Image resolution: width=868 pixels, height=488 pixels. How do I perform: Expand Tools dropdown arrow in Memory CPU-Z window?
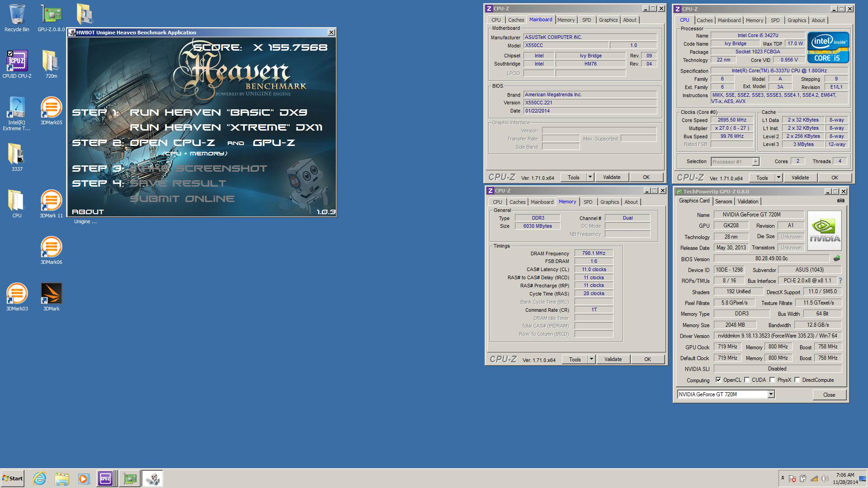(591, 359)
